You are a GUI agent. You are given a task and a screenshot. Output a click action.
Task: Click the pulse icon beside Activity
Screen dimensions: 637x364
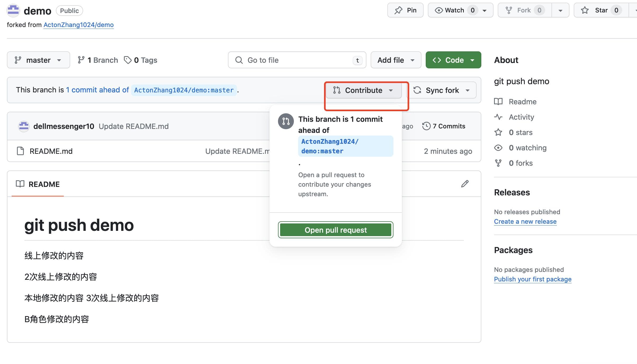(x=498, y=117)
